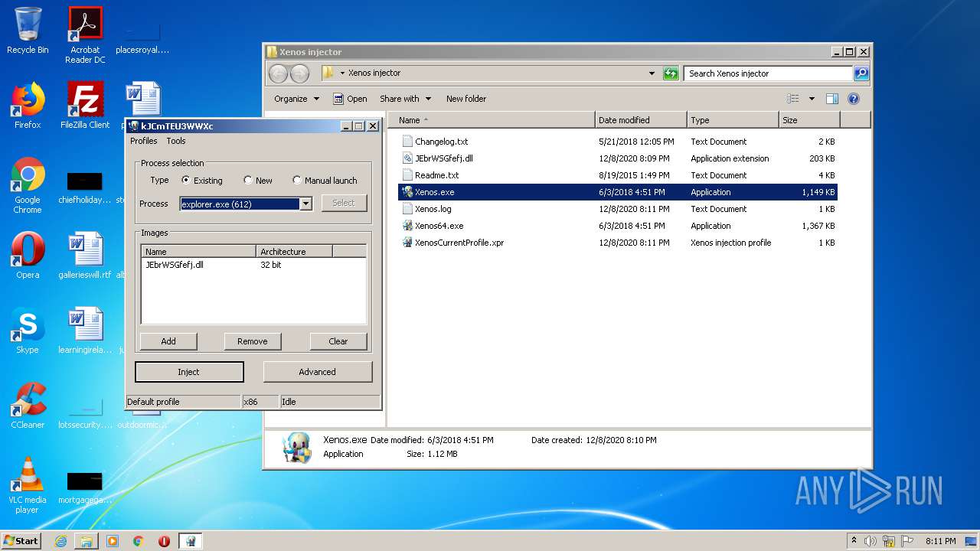The width and height of the screenshot is (980, 551).
Task: Click Explorer Back navigation arrow
Action: point(279,73)
